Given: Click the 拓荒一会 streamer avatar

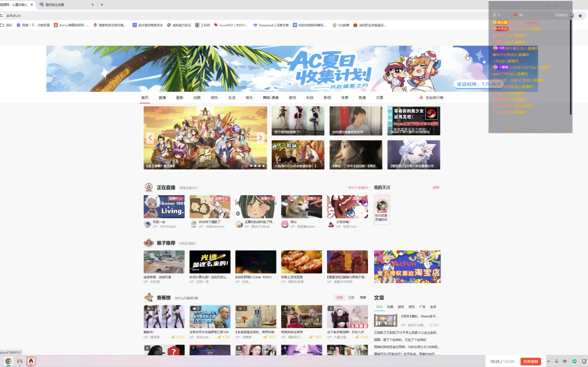Looking at the screenshot, I should 147,224.
